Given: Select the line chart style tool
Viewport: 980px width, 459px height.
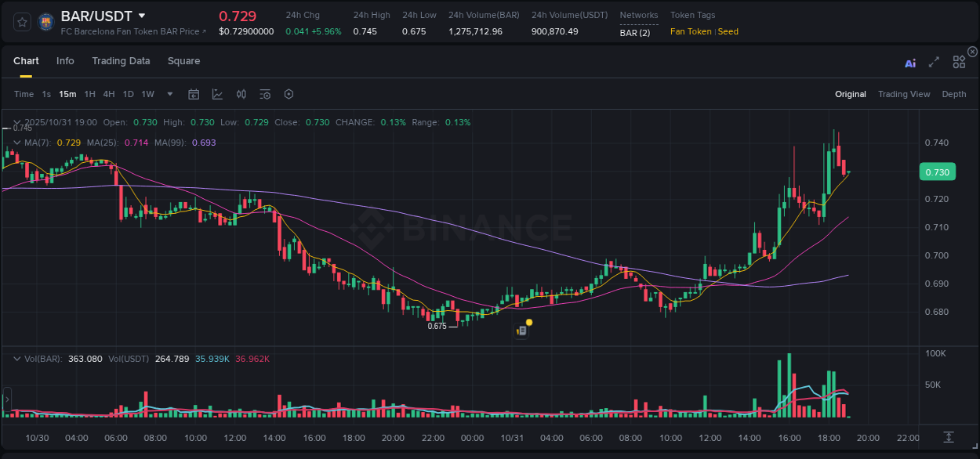Looking at the screenshot, I should pos(217,94).
